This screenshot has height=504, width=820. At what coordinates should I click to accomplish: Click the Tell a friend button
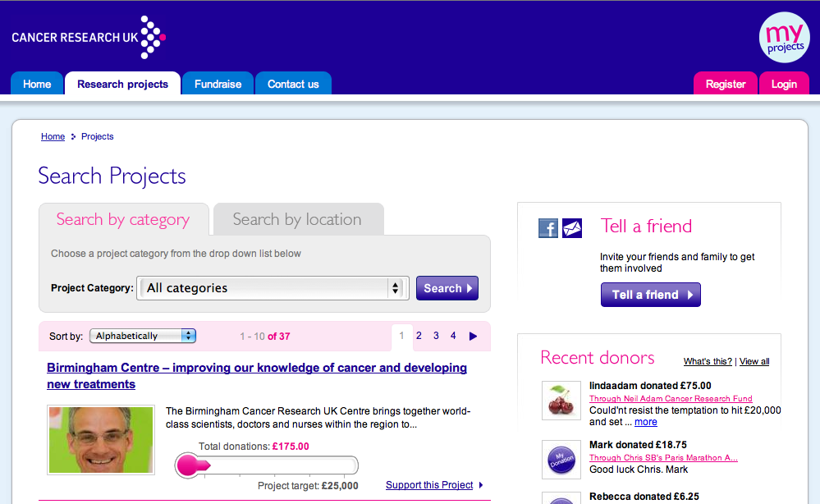click(x=651, y=295)
